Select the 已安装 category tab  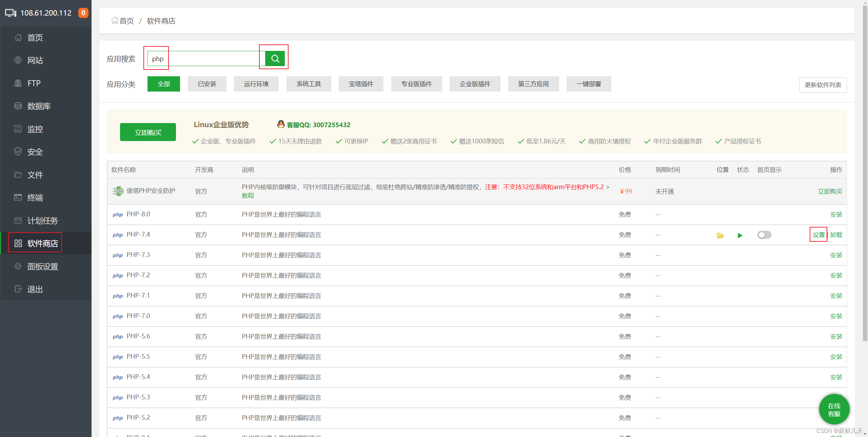click(x=207, y=84)
